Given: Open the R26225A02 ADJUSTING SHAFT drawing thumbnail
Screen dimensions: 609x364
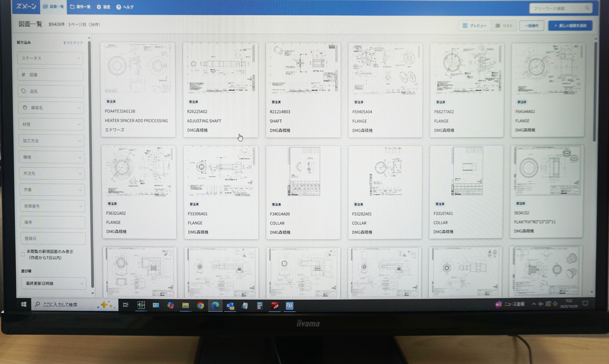Looking at the screenshot, I should click(220, 69).
